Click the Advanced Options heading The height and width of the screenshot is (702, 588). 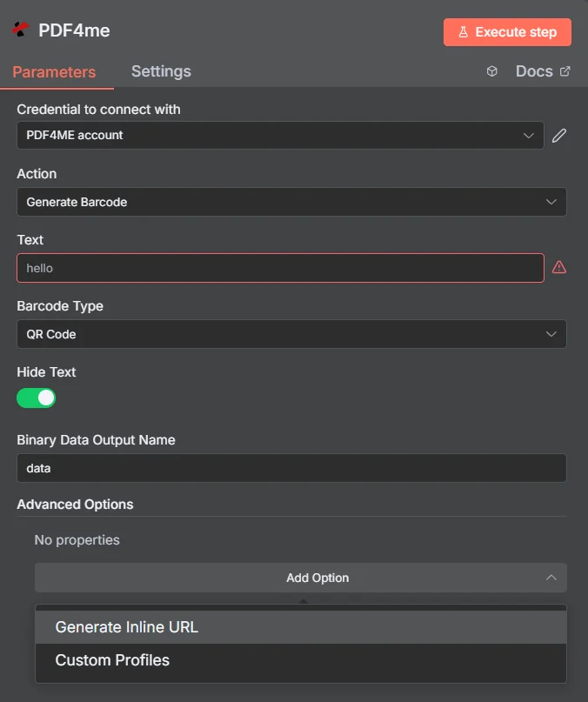pyautogui.click(x=75, y=505)
